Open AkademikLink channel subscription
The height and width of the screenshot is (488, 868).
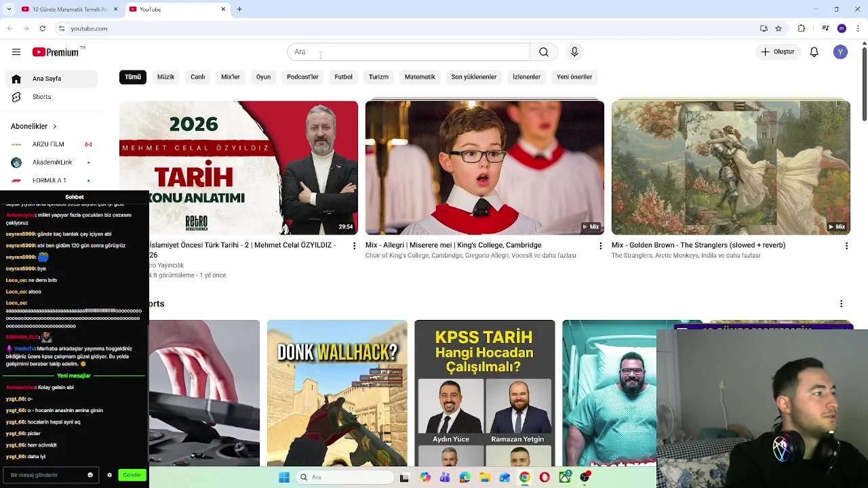click(52, 163)
